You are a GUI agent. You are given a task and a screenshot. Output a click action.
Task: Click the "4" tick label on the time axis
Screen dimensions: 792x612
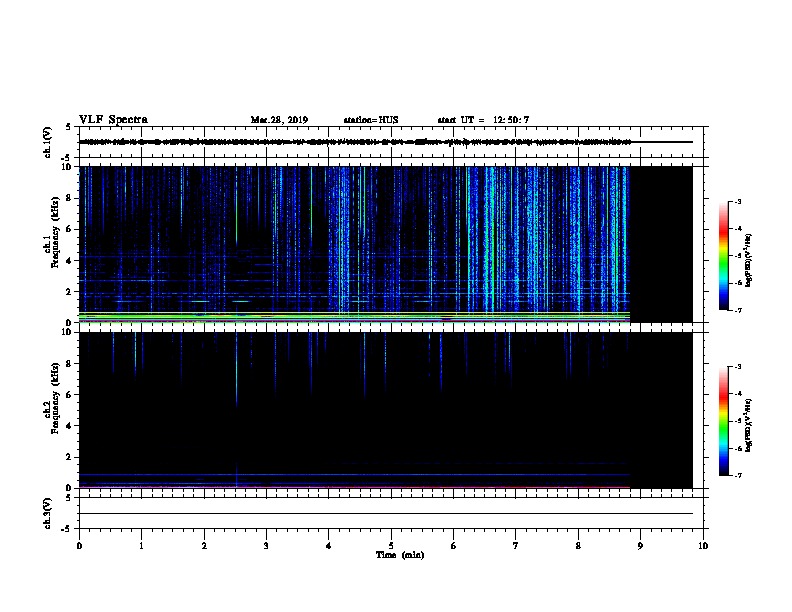tap(329, 546)
